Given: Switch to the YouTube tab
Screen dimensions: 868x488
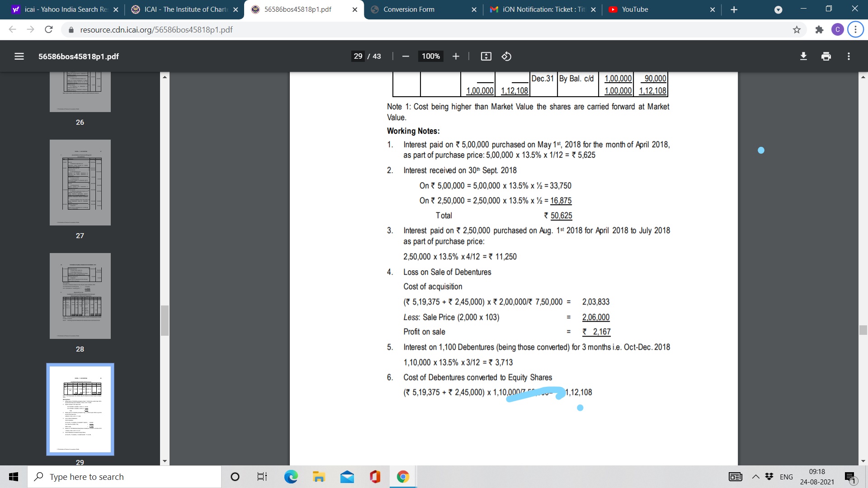Looking at the screenshot, I should [635, 9].
